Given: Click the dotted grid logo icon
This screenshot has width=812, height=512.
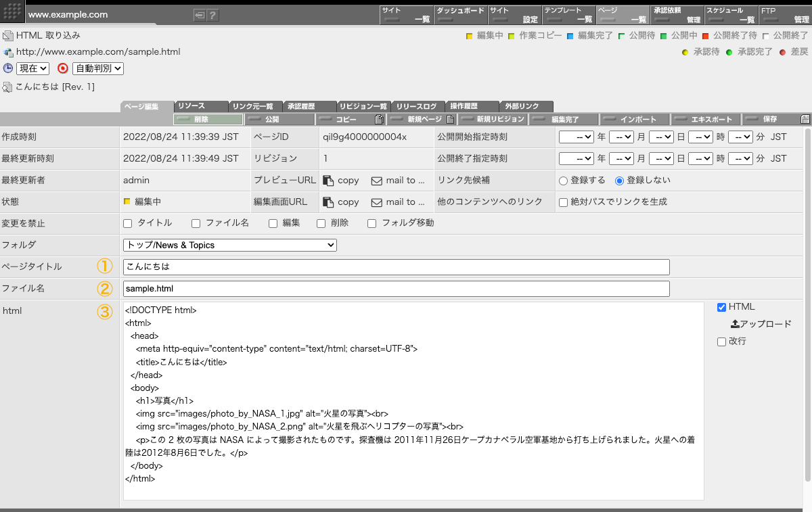Looking at the screenshot, I should coord(12,13).
